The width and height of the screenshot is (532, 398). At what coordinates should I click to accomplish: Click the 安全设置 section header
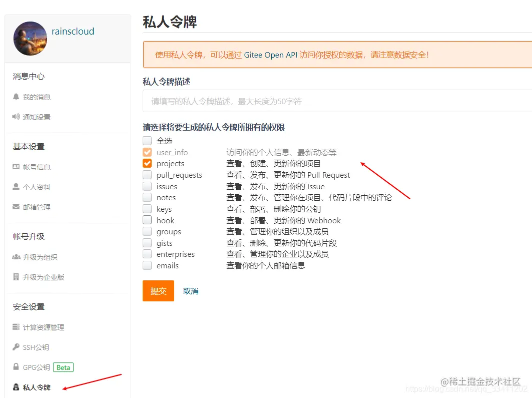(29, 307)
